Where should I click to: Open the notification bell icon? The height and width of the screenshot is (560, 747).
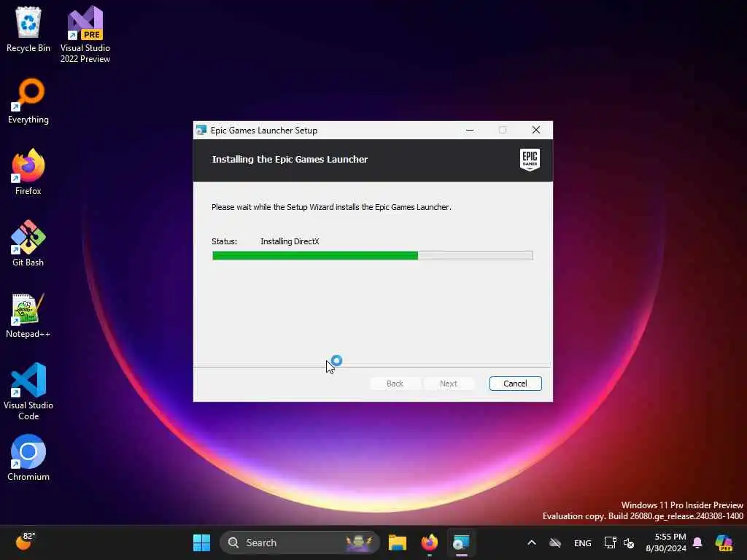point(697,542)
